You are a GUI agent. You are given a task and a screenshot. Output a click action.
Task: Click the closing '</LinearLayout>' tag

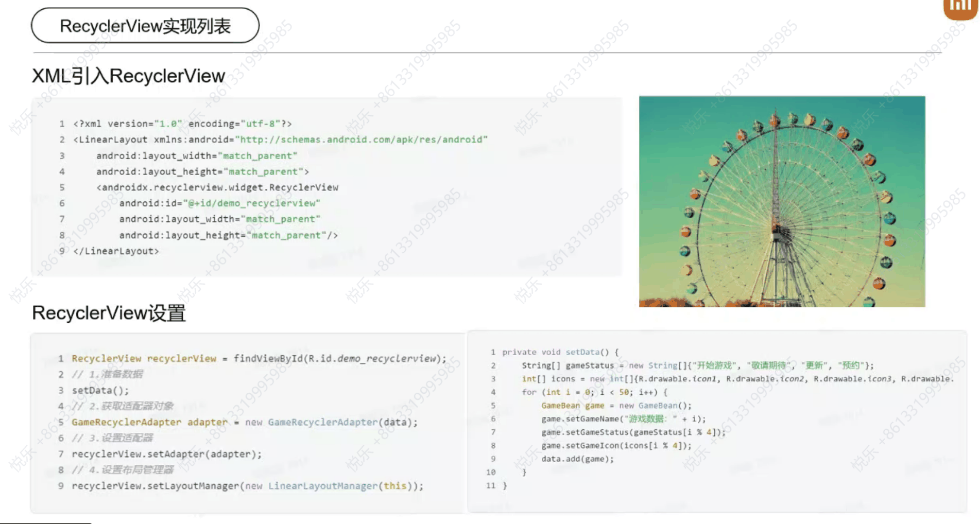tap(116, 251)
